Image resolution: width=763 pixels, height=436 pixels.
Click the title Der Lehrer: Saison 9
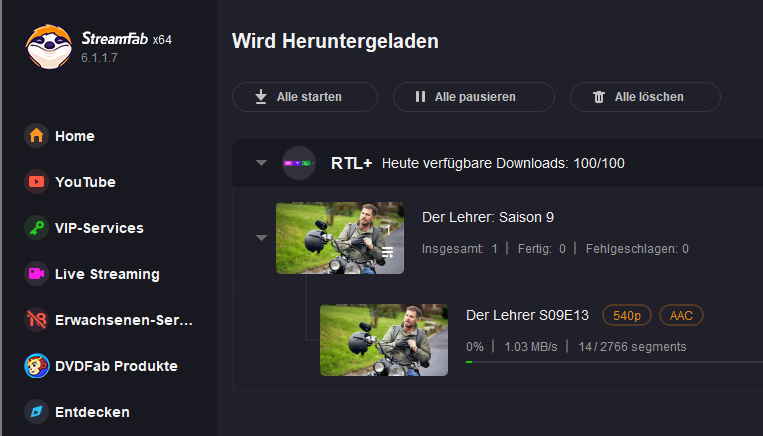(x=488, y=217)
